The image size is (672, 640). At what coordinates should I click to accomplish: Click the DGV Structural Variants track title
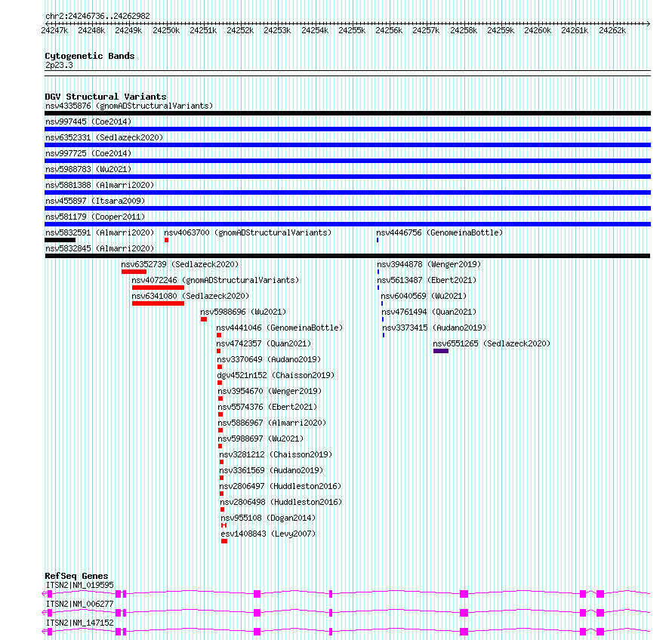[106, 97]
